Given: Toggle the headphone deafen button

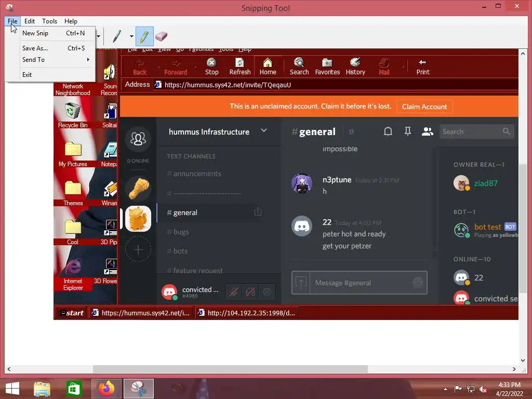Looking at the screenshot, I should (x=250, y=292).
